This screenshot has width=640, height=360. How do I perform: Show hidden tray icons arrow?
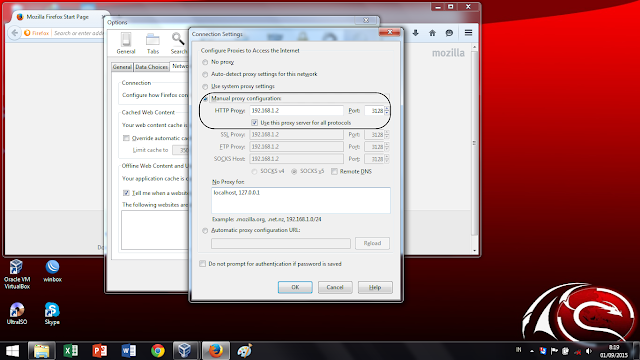(531, 351)
